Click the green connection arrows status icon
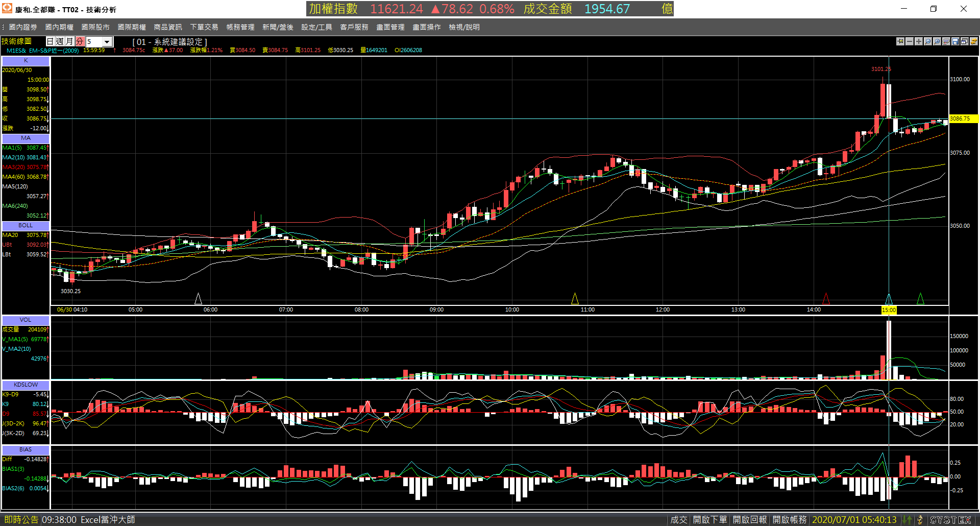The width and height of the screenshot is (980, 526). pyautogui.click(x=907, y=520)
